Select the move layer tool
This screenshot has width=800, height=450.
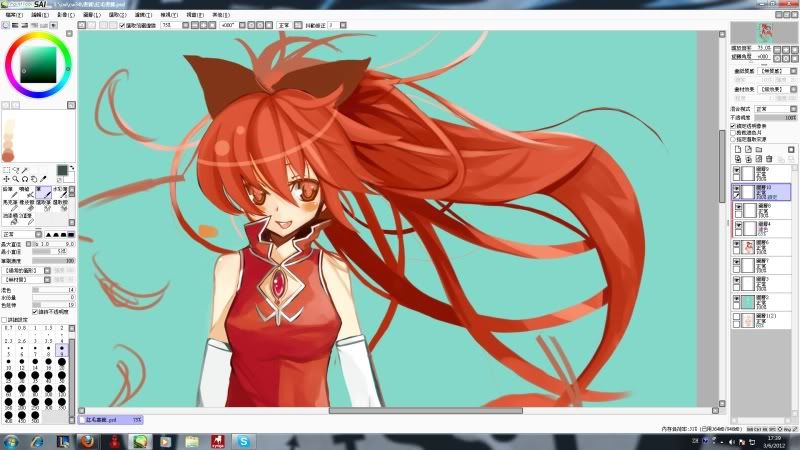pyautogui.click(x=6, y=179)
